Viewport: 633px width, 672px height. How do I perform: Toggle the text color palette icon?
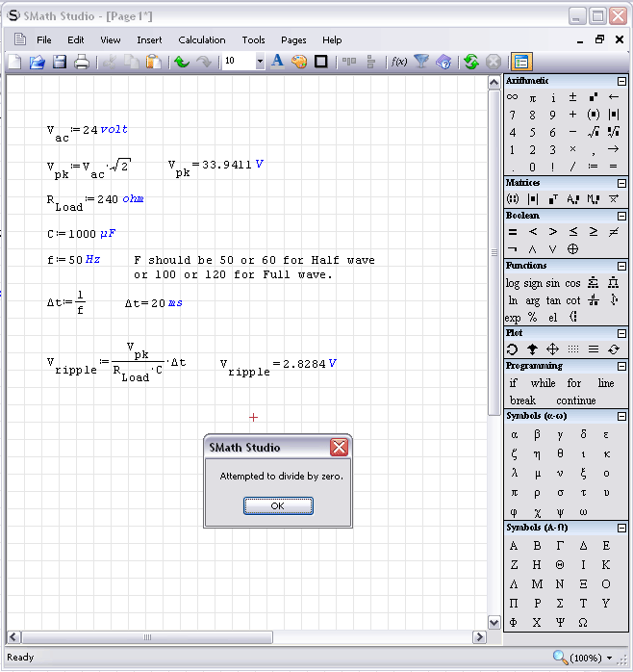click(299, 62)
